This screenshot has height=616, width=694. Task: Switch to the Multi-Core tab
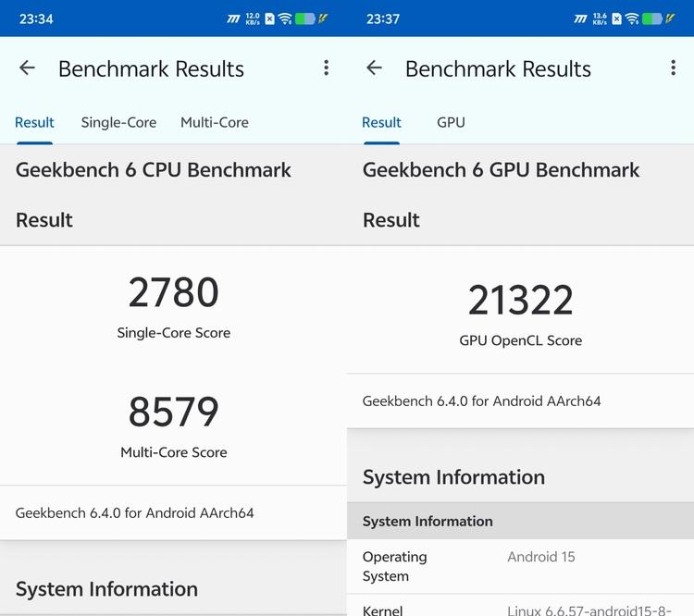[215, 123]
